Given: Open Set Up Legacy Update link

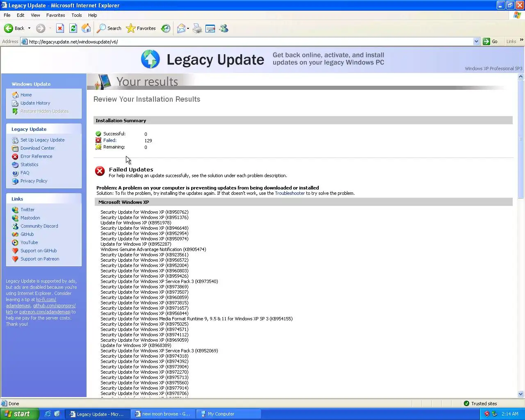Looking at the screenshot, I should tap(42, 140).
